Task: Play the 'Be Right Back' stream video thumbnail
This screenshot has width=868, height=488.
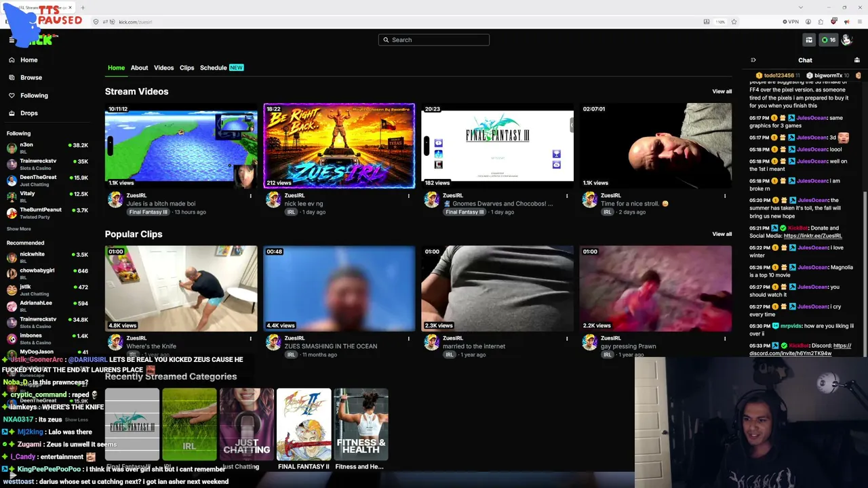Action: point(339,146)
